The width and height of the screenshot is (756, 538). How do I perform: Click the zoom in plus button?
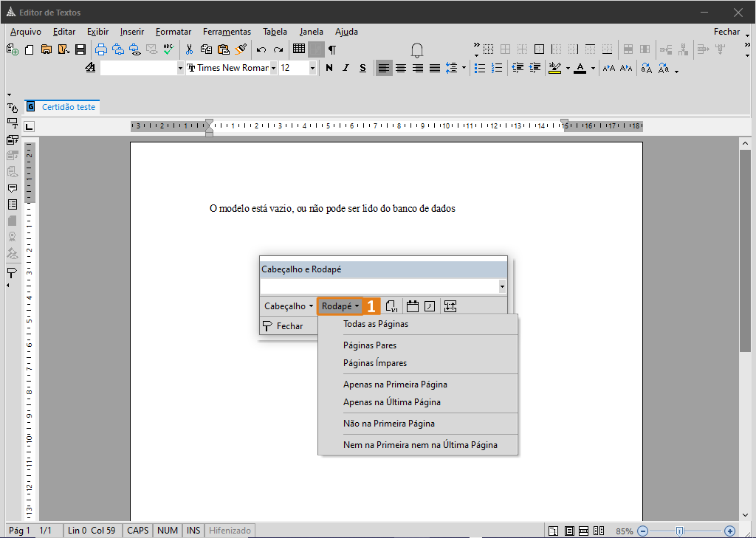tap(730, 531)
